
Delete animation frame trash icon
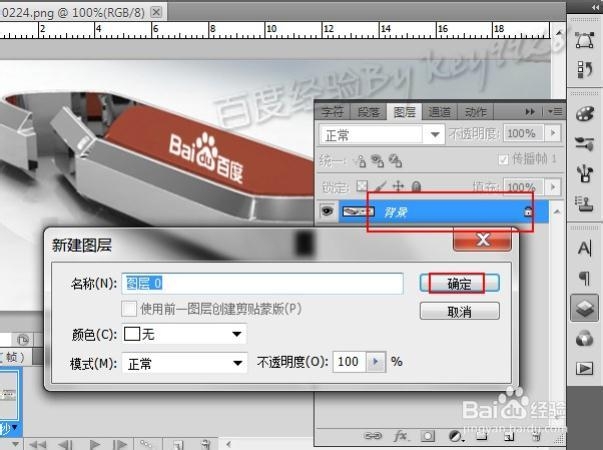[x=205, y=444]
